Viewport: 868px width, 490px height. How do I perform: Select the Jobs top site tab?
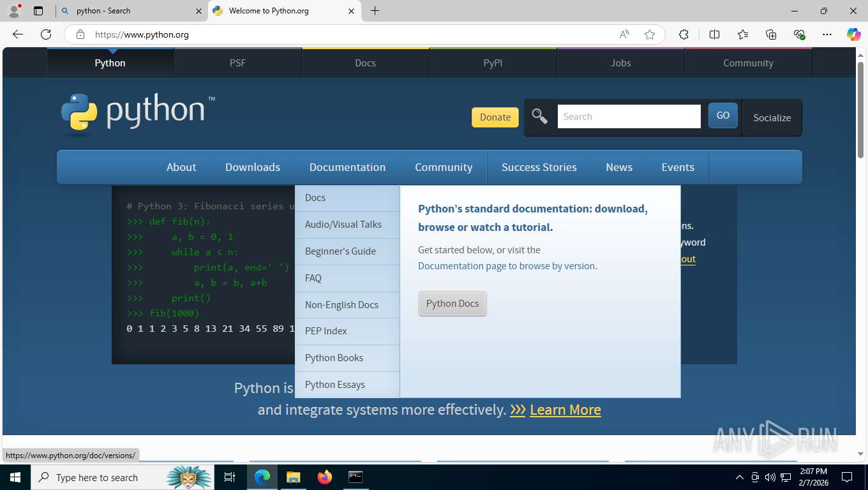pyautogui.click(x=620, y=63)
